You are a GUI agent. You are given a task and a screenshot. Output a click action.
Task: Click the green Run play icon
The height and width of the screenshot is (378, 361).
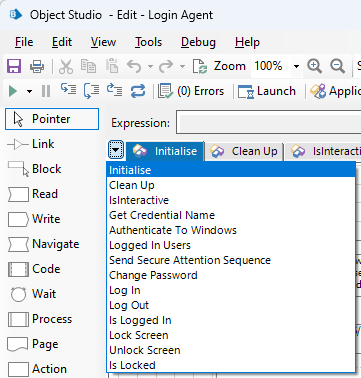pyautogui.click(x=13, y=91)
